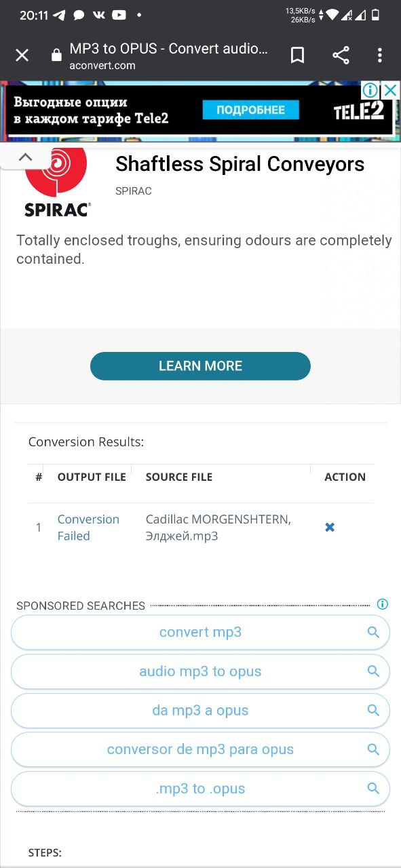401x868 pixels.
Task: Choose 'conversor de mp3 para opus' suggestion
Action: coord(200,750)
